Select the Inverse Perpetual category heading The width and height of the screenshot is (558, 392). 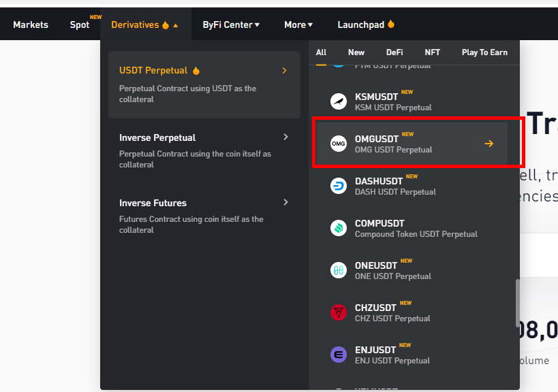point(157,137)
